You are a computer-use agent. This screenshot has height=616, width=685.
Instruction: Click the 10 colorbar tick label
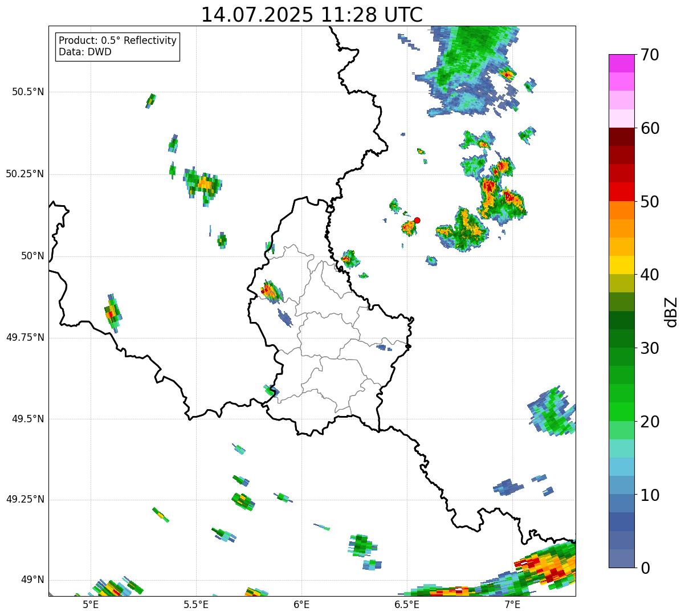[x=649, y=495]
